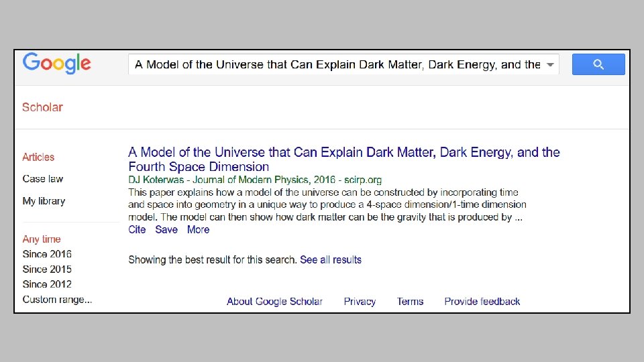Open the search box dropdown arrow
The image size is (644, 362).
[x=550, y=65]
